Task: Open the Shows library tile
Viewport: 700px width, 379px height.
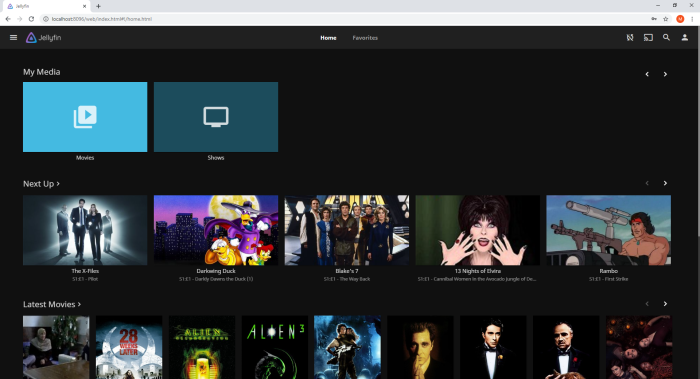Action: [216, 117]
